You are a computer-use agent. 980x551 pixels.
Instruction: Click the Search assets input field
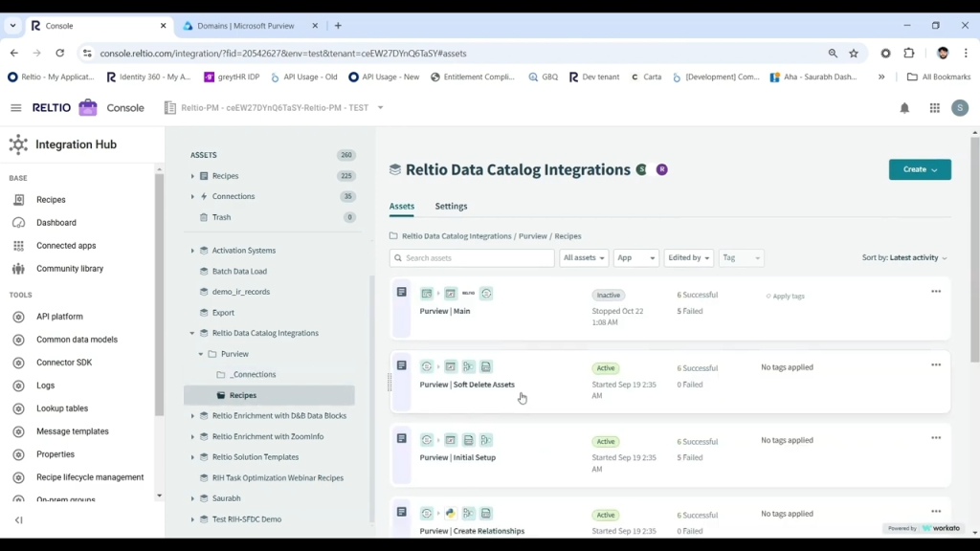[471, 257]
